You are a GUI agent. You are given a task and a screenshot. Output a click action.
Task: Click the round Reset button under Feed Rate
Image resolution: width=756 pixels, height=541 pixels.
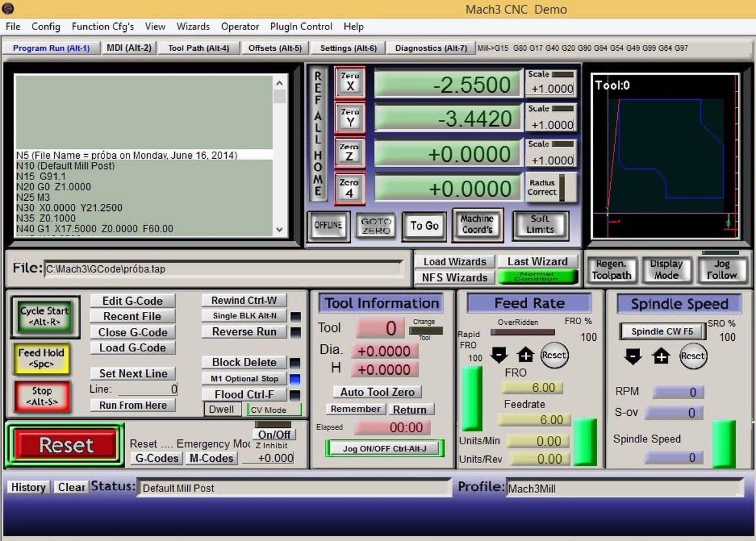554,355
